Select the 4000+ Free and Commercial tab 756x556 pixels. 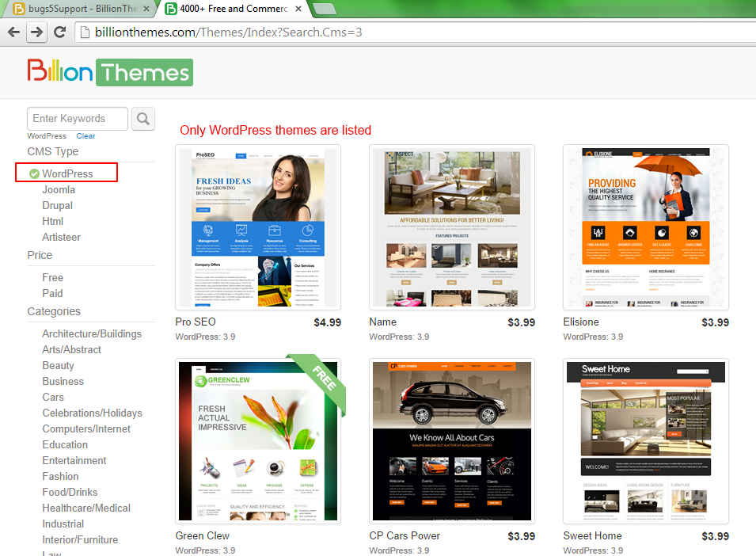pyautogui.click(x=230, y=10)
